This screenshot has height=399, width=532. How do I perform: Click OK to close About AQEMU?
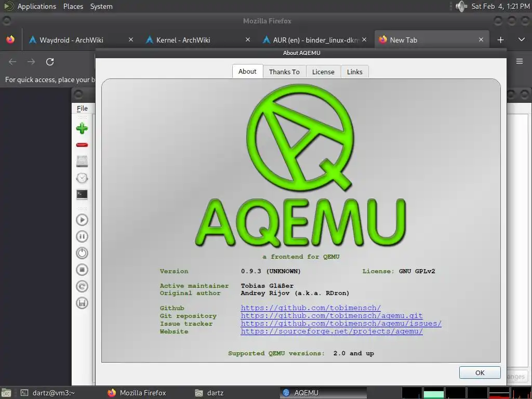point(480,373)
